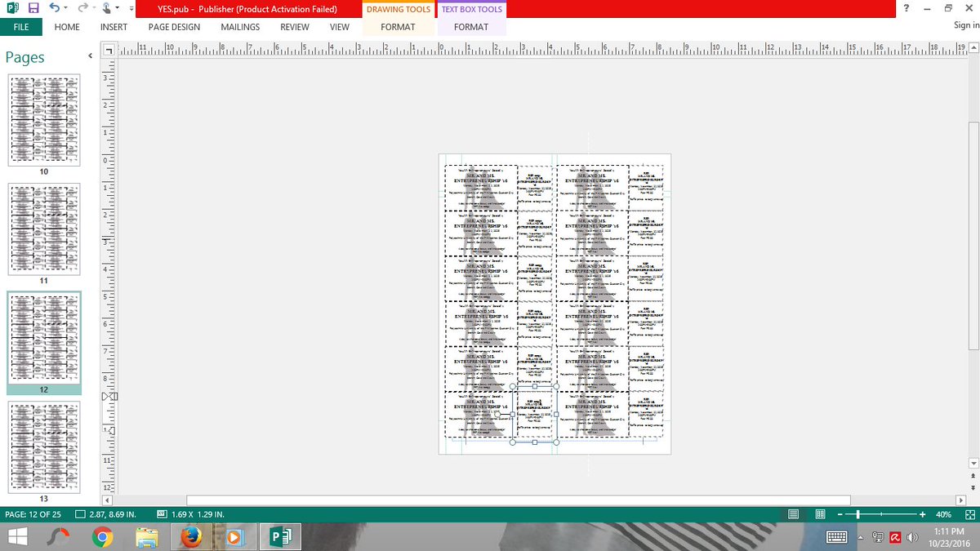Open the Undo history dropdown arrow
The width and height of the screenshot is (980, 551).
click(x=65, y=8)
